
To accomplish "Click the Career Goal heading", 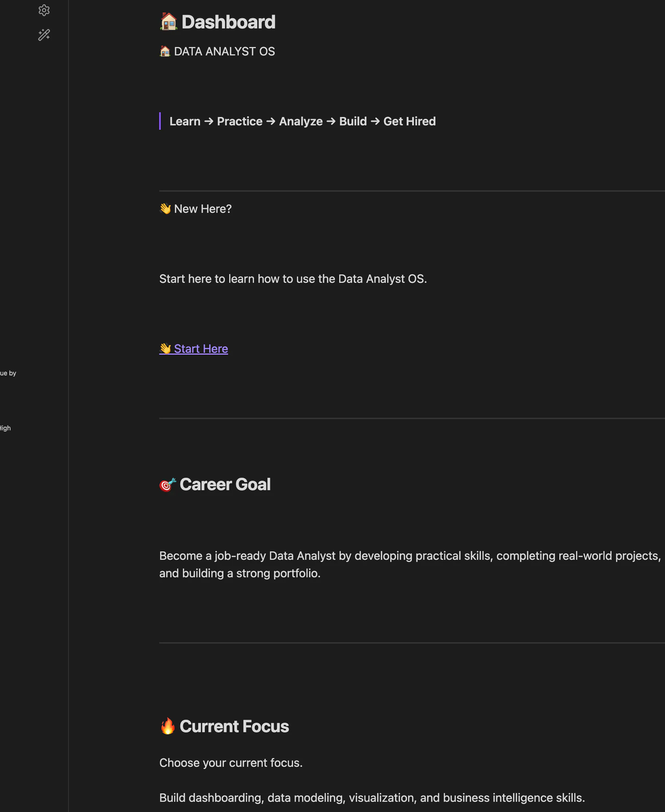I will point(225,485).
